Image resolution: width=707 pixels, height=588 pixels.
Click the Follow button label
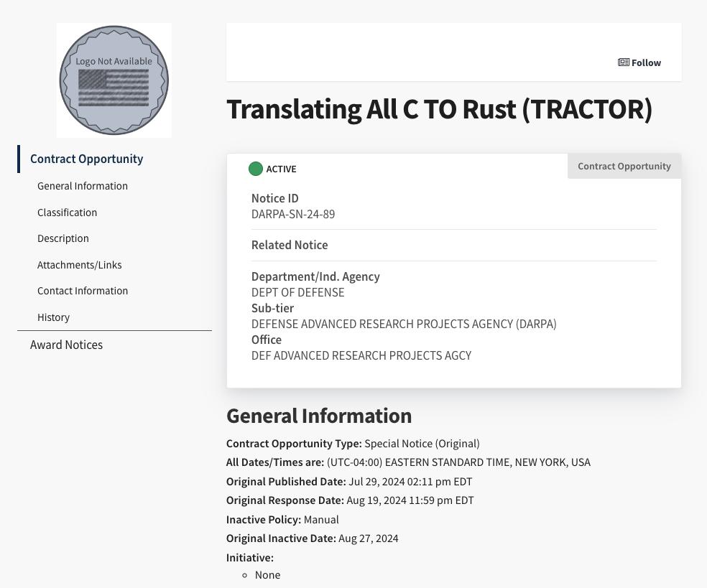646,62
